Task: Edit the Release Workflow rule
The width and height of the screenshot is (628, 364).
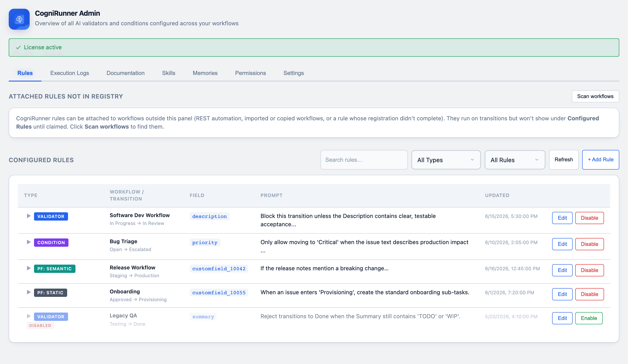Action: [x=562, y=270]
